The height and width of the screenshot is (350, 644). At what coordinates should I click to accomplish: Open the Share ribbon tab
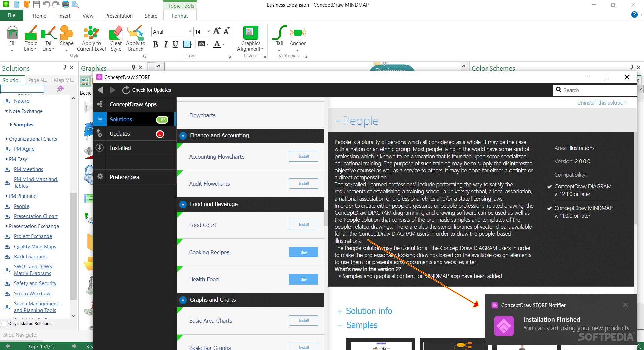151,16
